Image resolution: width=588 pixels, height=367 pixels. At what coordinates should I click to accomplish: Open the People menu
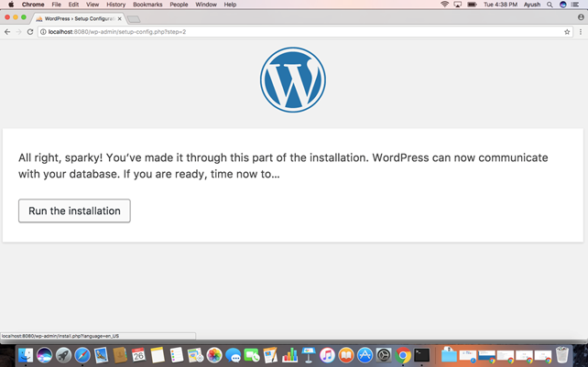(179, 5)
